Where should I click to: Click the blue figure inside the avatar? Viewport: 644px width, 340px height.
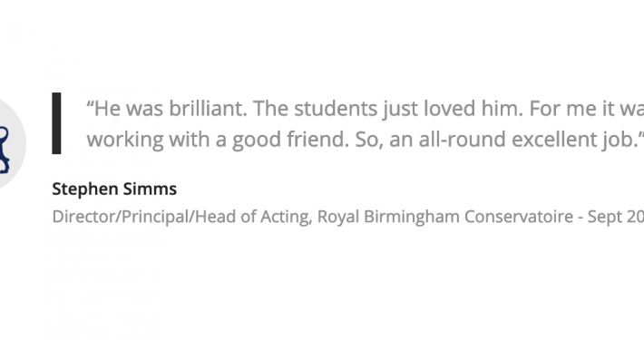pos(5,150)
